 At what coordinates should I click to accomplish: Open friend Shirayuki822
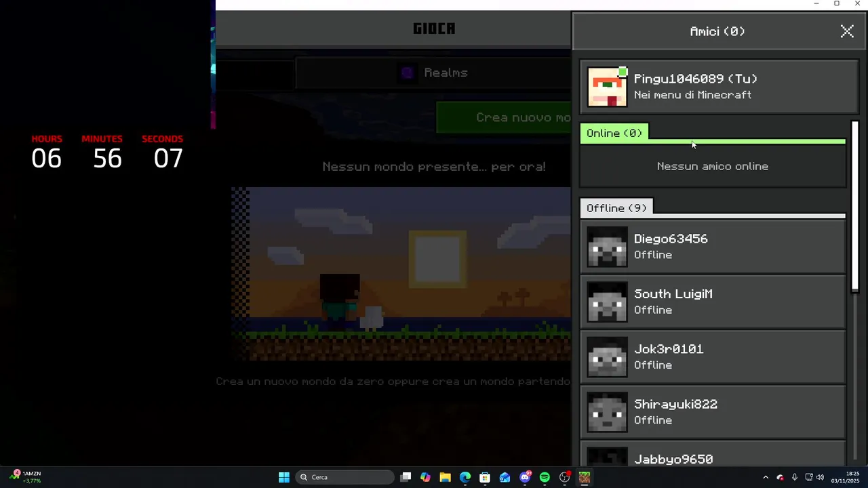(713, 412)
